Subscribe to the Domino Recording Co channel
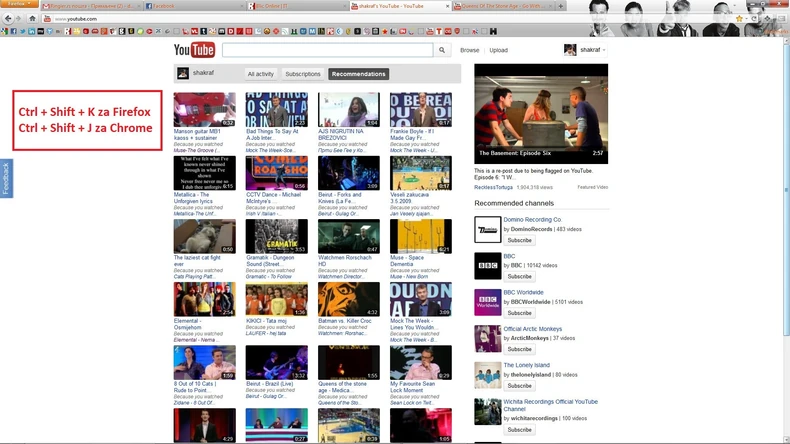This screenshot has height=444, width=790. [x=519, y=240]
